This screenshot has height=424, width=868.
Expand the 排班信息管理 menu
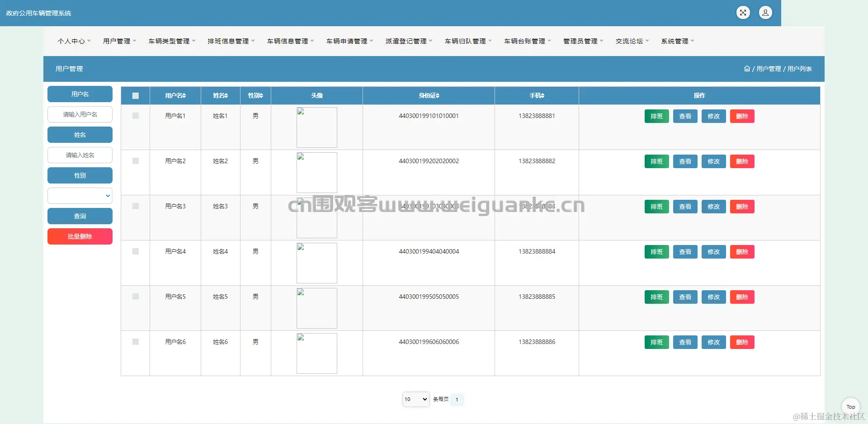(x=231, y=41)
